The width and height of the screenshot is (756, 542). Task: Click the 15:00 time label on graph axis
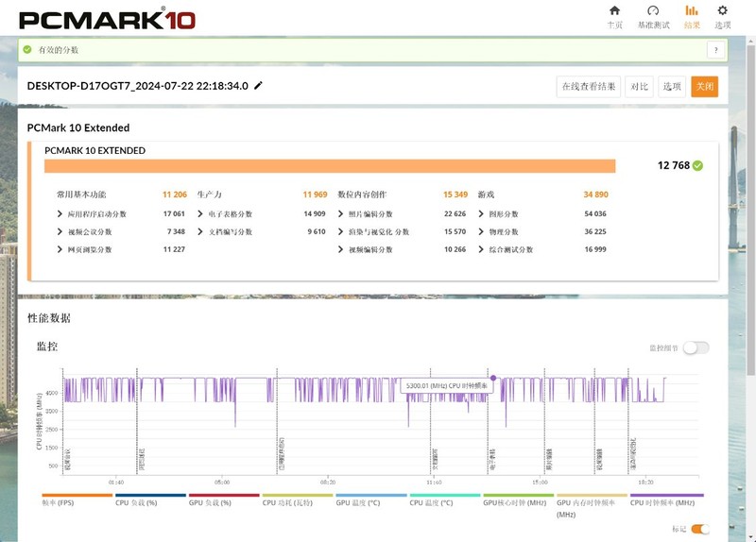click(x=540, y=483)
